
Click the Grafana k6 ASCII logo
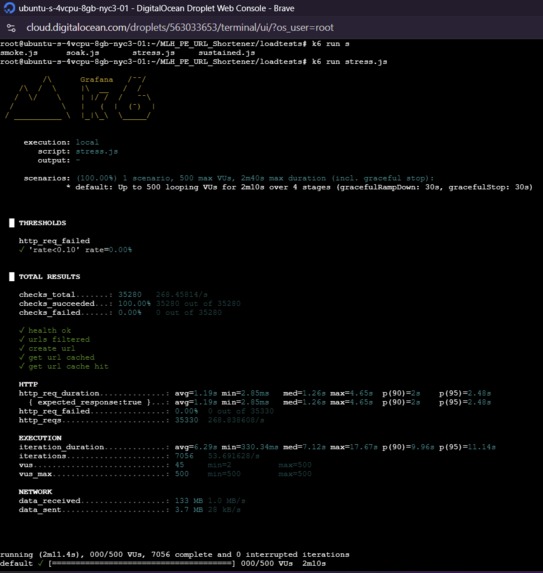(x=80, y=98)
